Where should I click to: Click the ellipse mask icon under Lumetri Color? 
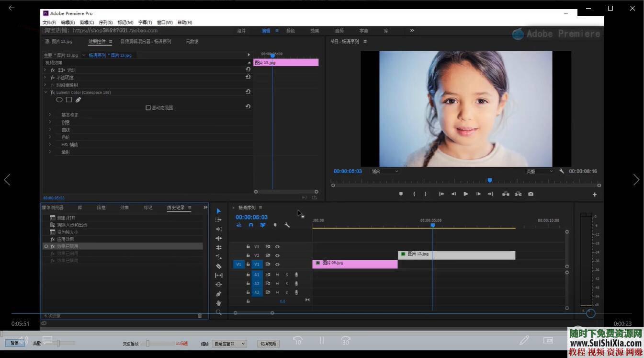pyautogui.click(x=59, y=100)
